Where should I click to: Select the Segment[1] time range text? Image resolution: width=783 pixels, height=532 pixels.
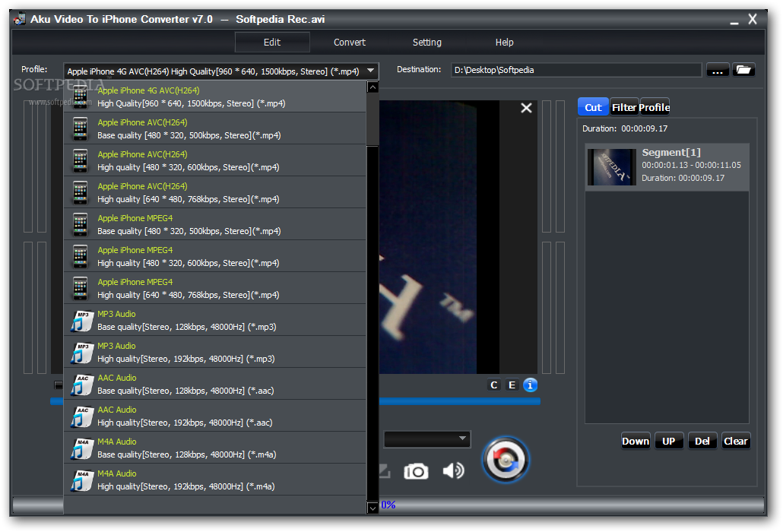pyautogui.click(x=691, y=165)
